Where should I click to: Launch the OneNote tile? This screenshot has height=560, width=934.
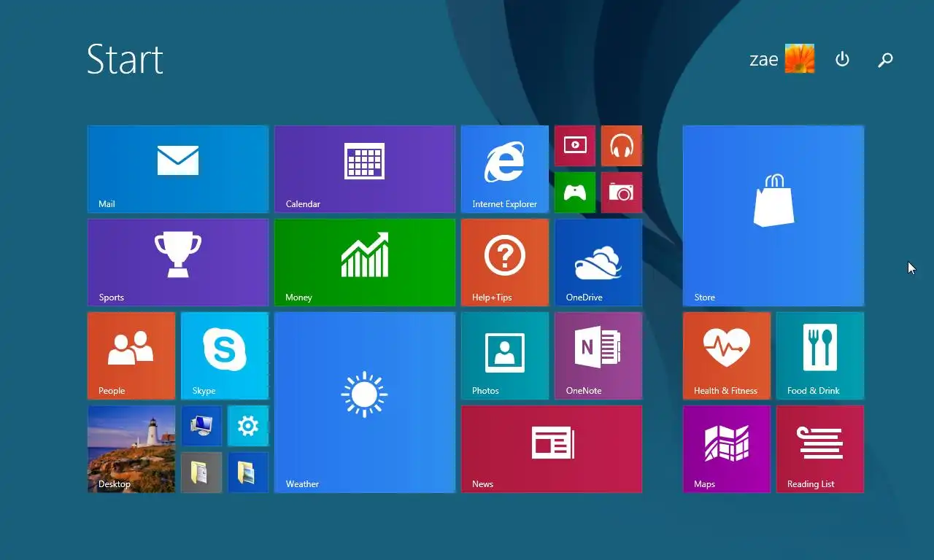pyautogui.click(x=598, y=356)
